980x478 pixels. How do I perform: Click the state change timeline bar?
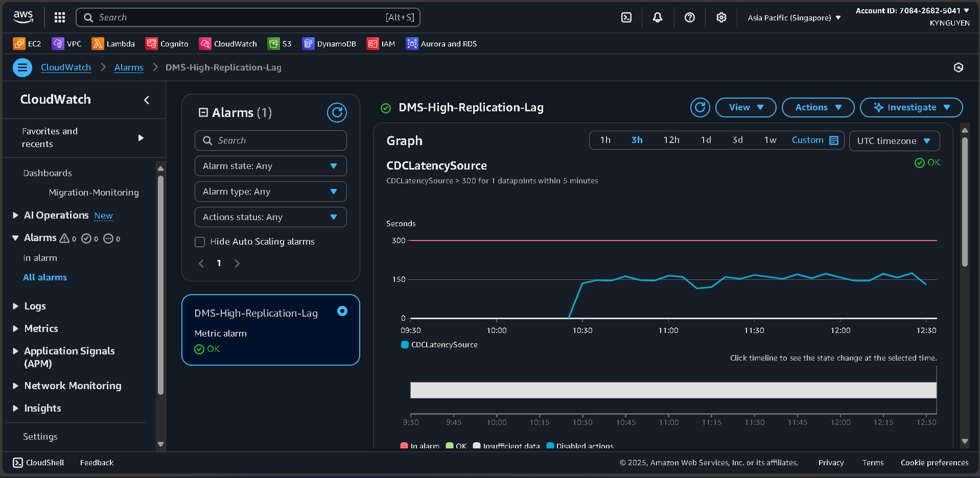pyautogui.click(x=672, y=390)
